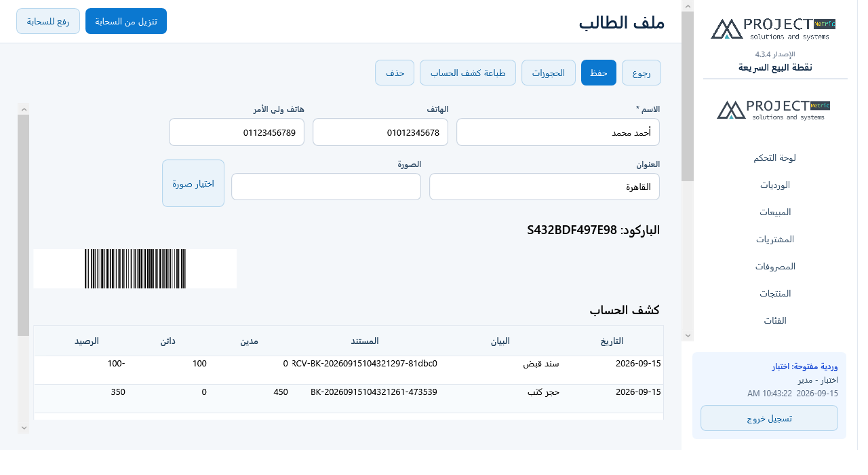
Task: Click sidebar scrollbar up arrow
Action: pos(688,6)
